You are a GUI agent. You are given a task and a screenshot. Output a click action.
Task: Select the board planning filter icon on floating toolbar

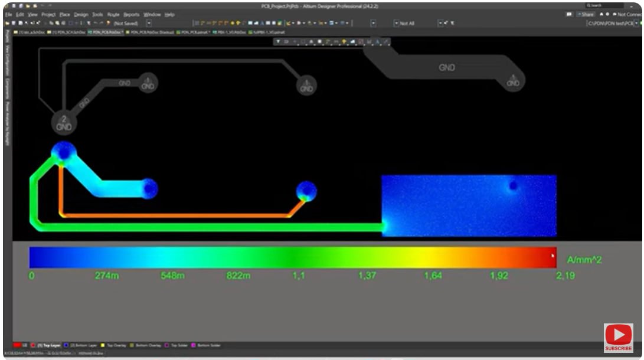[278, 42]
